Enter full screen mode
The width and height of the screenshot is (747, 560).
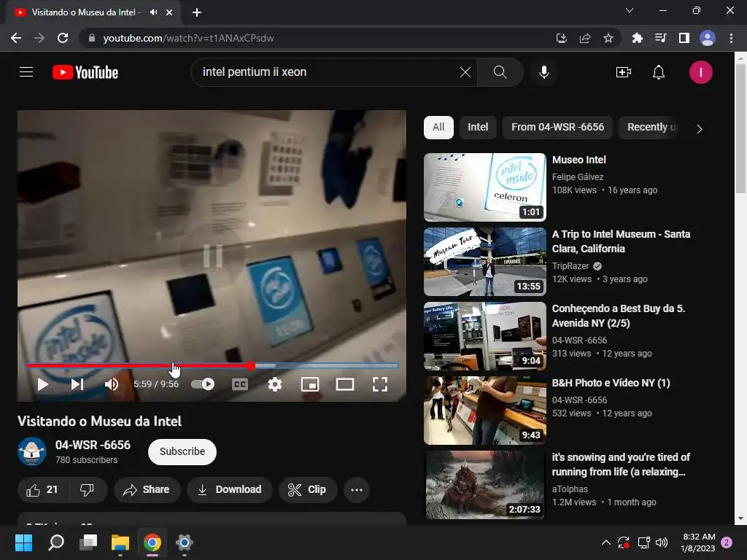click(379, 384)
